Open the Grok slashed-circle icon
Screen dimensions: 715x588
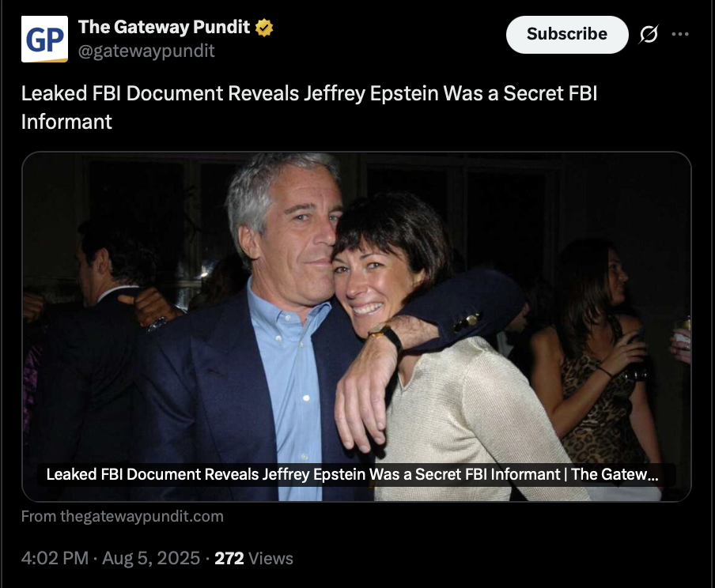649,34
